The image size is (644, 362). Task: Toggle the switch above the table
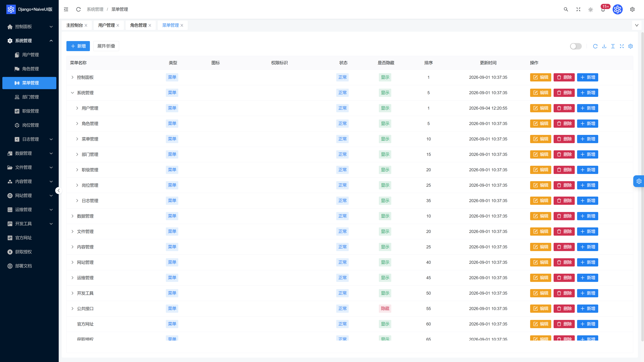576,46
